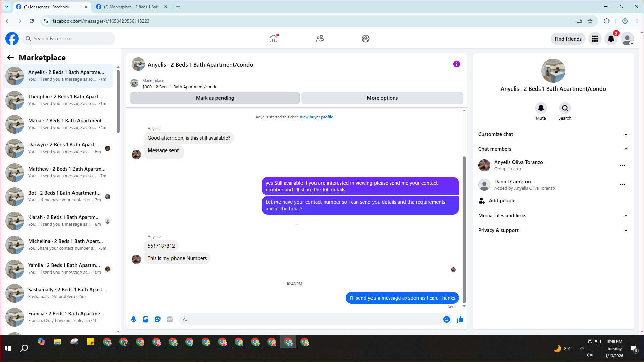The height and width of the screenshot is (362, 644).
Task: Click Add people icon
Action: coord(482,201)
